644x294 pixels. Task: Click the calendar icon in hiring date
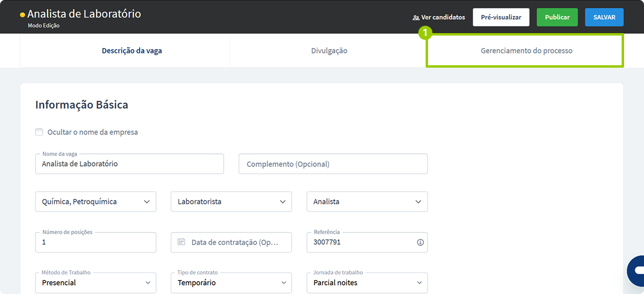pos(181,242)
